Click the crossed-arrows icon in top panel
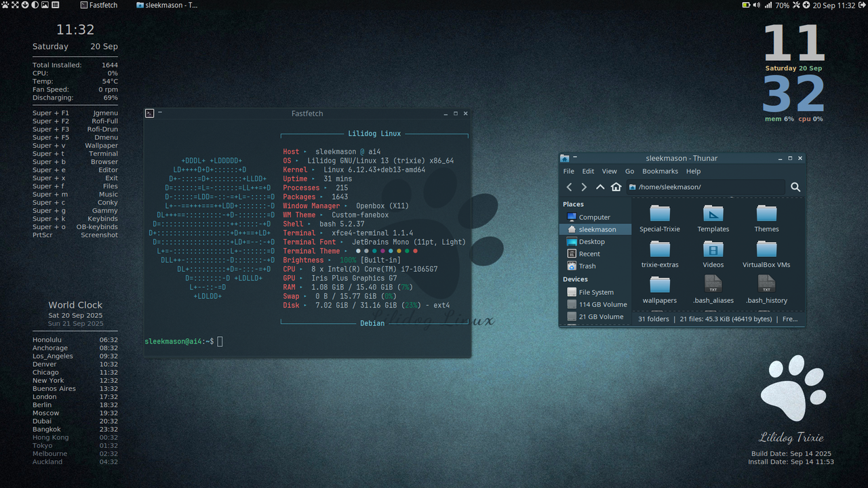 click(15, 5)
